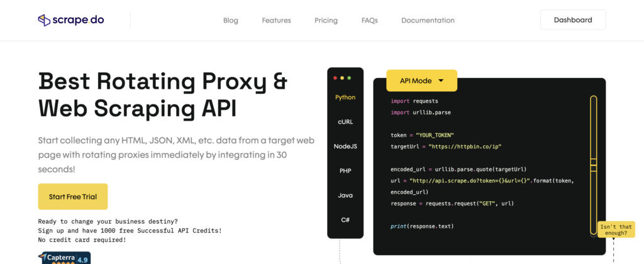Viewport: 644px width, 264px height.
Task: Show the PHP code example
Action: click(345, 171)
